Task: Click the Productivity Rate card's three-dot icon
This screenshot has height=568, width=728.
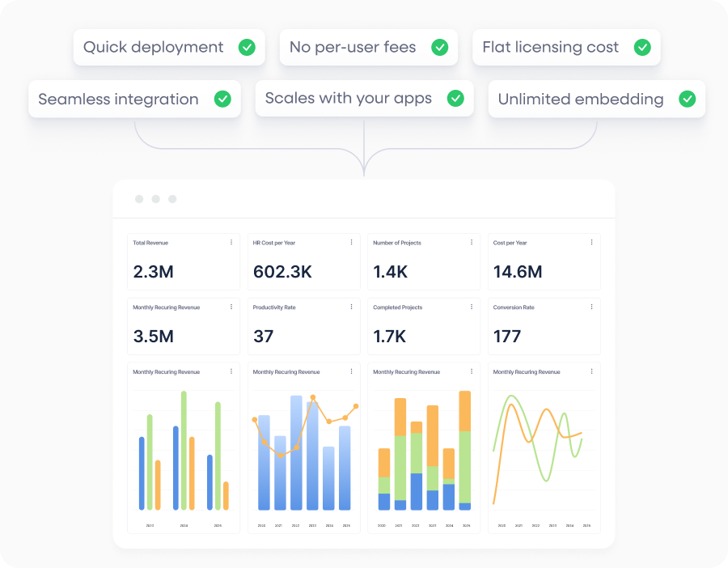Action: (351, 307)
